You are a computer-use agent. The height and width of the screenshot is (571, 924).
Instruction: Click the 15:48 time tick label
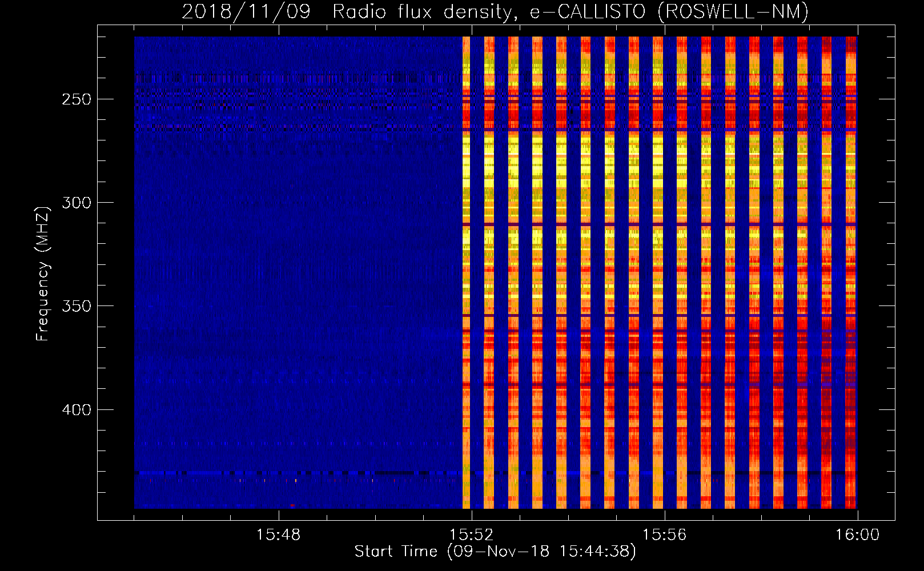coord(278,535)
